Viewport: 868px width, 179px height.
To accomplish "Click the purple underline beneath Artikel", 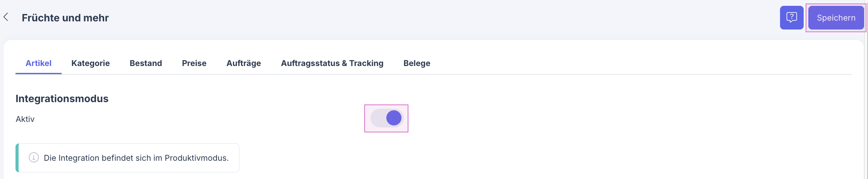I will (38, 73).
